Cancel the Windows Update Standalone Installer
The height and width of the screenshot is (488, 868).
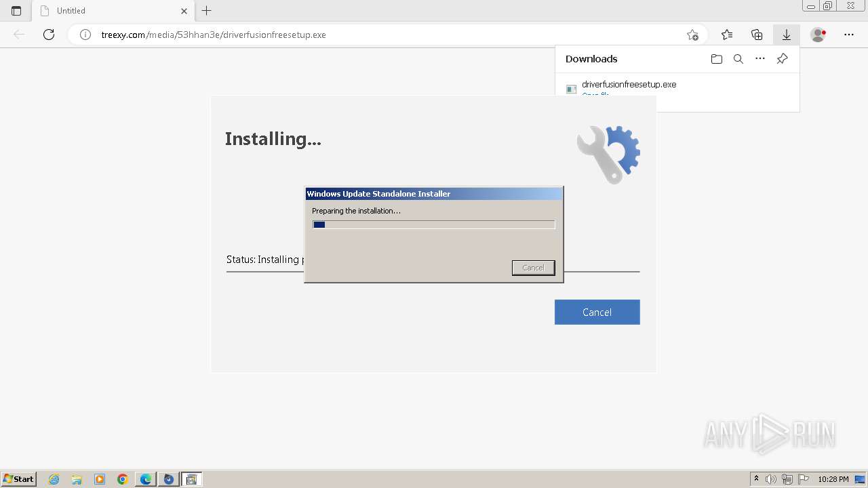[x=533, y=268]
